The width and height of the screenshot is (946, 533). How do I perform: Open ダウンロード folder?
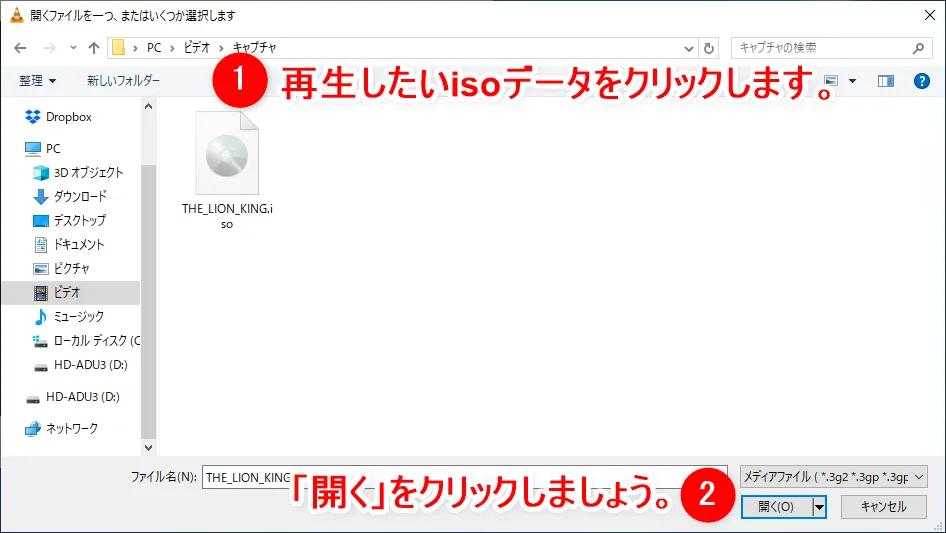tap(69, 196)
